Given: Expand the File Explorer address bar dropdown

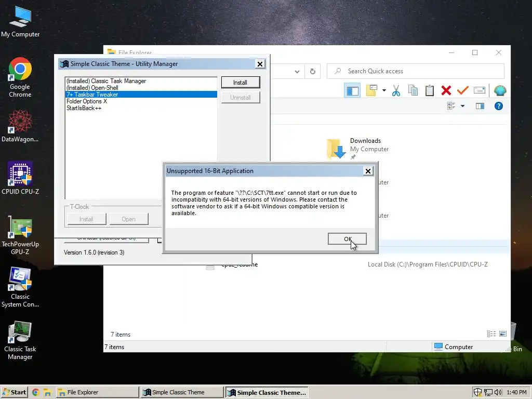Looking at the screenshot, I should (x=297, y=72).
